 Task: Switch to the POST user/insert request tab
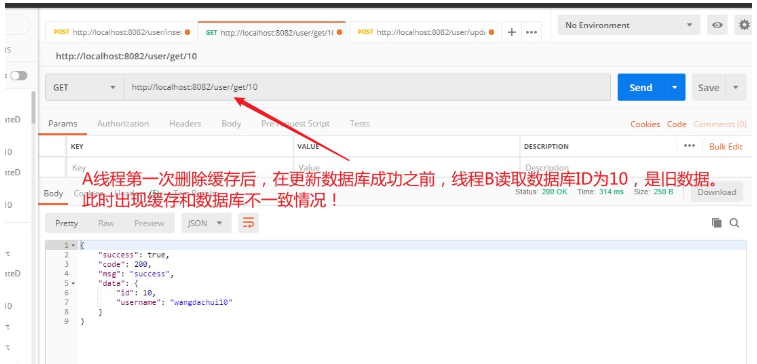(x=120, y=32)
